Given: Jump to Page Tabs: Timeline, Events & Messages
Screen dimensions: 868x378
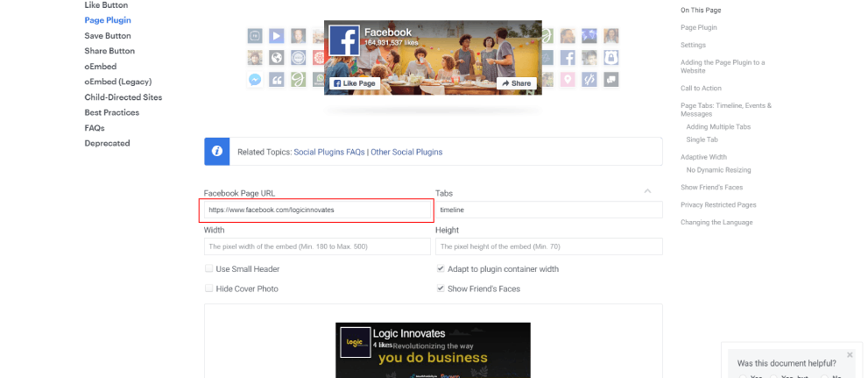Looking at the screenshot, I should [726, 110].
